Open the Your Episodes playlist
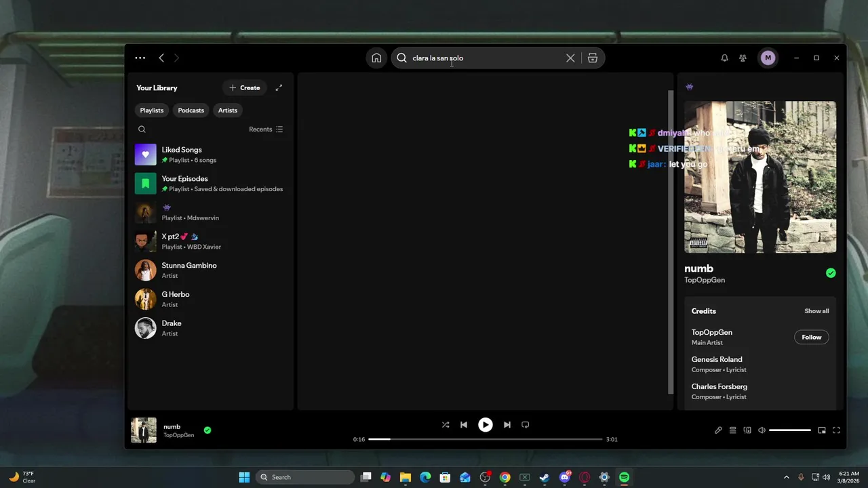 coord(210,183)
